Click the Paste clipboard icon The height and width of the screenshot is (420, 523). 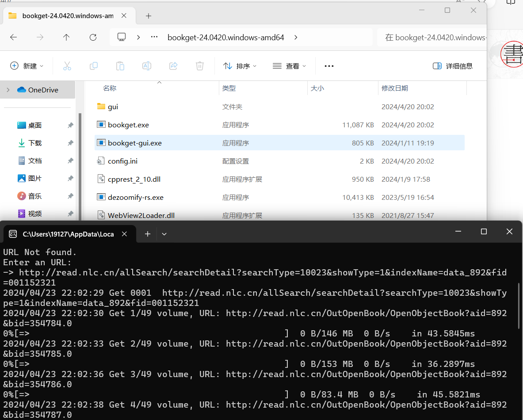click(120, 66)
